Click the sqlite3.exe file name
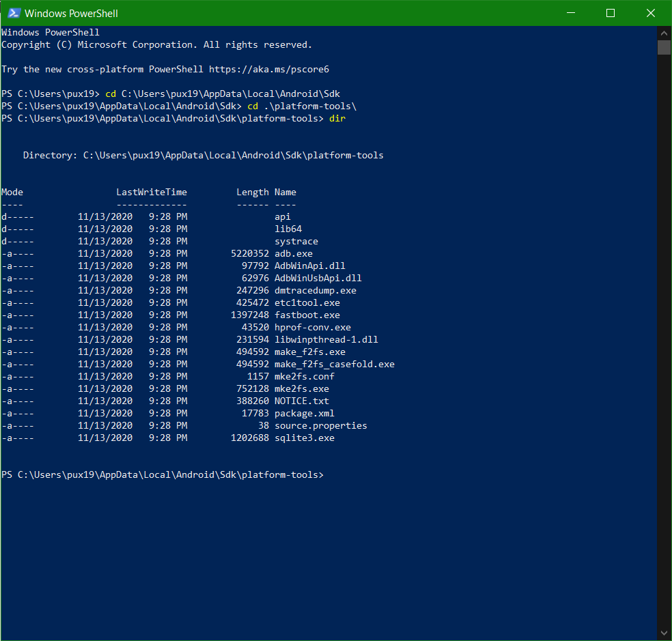The height and width of the screenshot is (641, 672). [x=305, y=438]
